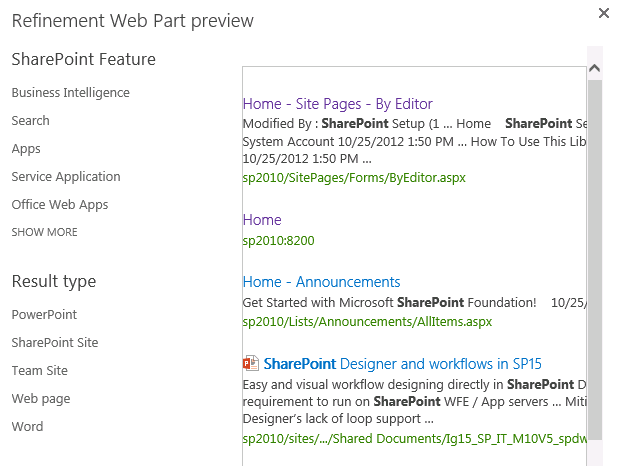
Task: Close the Refinement Web Part preview dialog
Action: pos(604,13)
